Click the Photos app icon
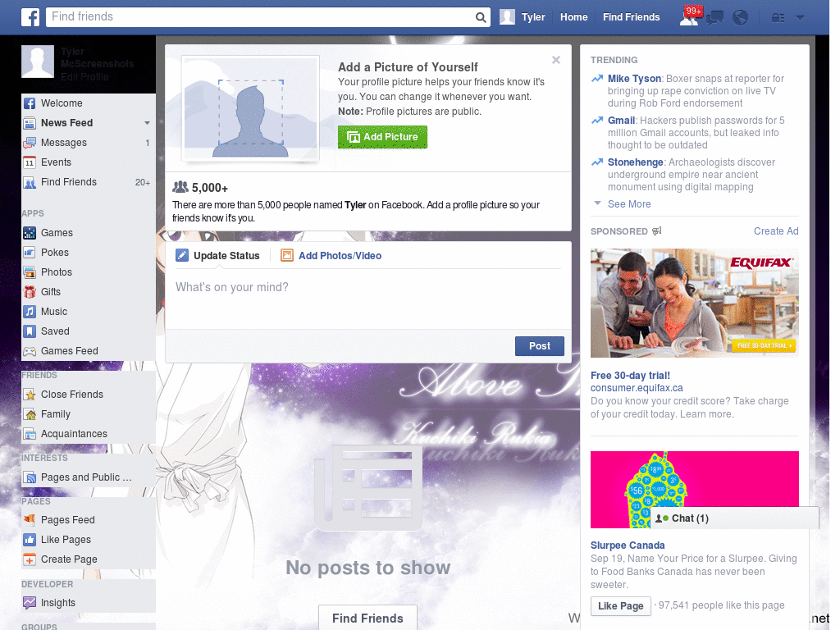Viewport: 840px width, 630px height. pyautogui.click(x=30, y=272)
